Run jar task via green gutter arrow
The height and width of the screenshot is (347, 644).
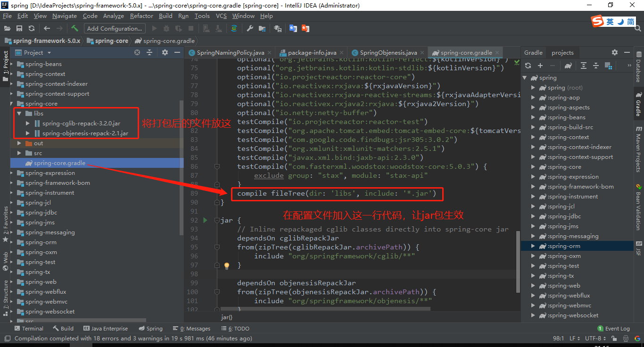(205, 220)
